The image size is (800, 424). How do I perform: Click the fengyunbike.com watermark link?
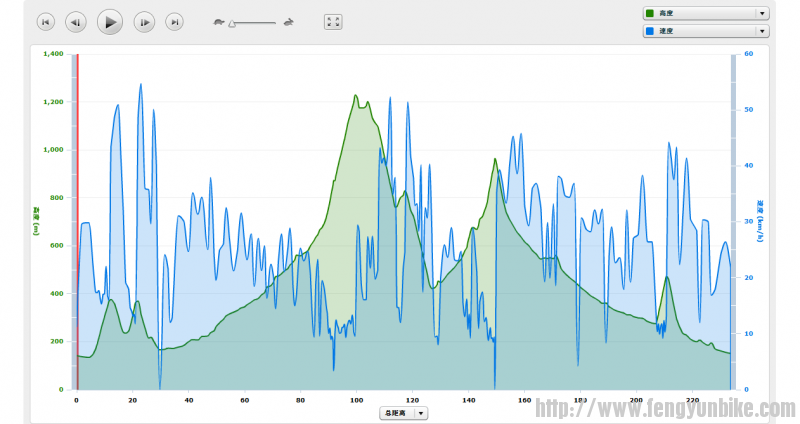point(665,409)
